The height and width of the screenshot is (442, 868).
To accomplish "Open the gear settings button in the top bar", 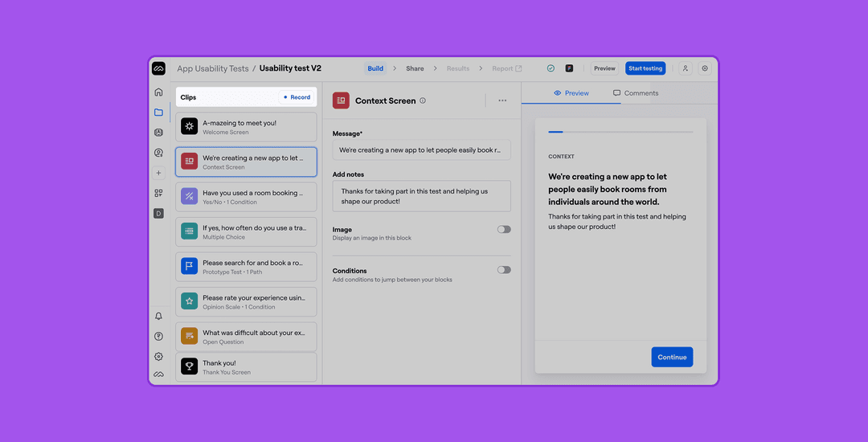I will 705,68.
